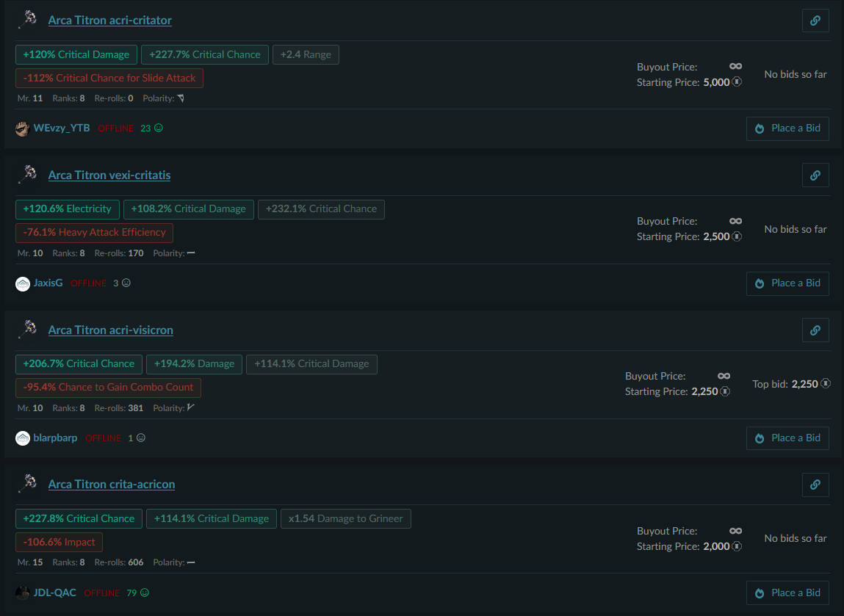Click infinity buyout symbol for vexi-critatis
844x616 pixels.
tap(735, 221)
